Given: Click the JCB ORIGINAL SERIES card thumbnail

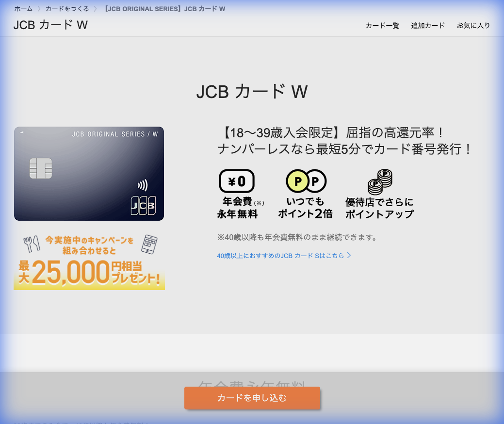Looking at the screenshot, I should (x=89, y=173).
